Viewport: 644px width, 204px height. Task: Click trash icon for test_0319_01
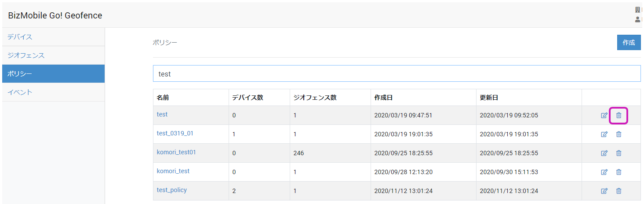619,134
